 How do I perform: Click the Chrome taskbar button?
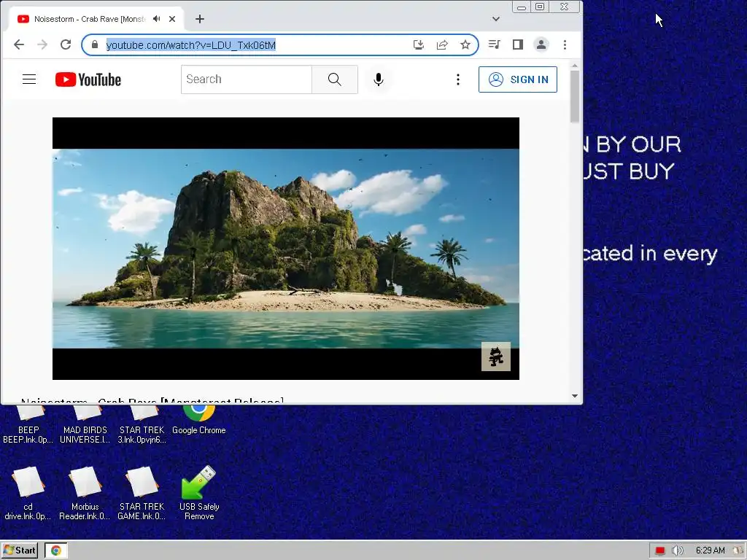coord(56,551)
